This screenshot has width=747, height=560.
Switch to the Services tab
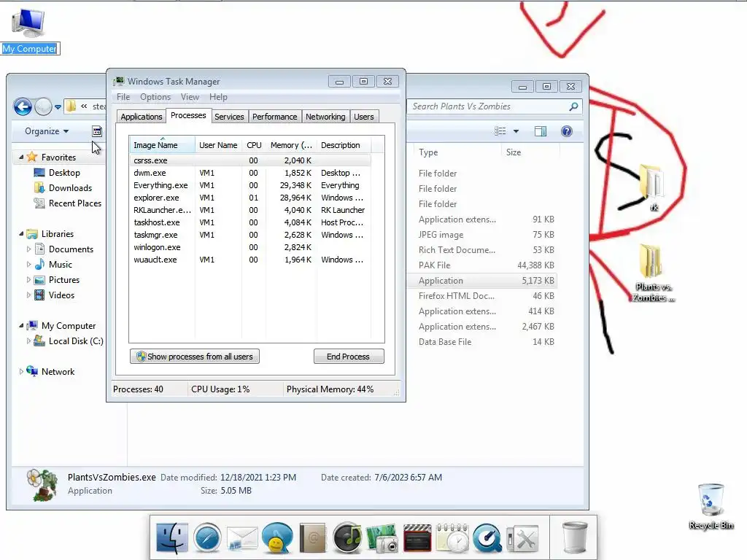pyautogui.click(x=229, y=117)
